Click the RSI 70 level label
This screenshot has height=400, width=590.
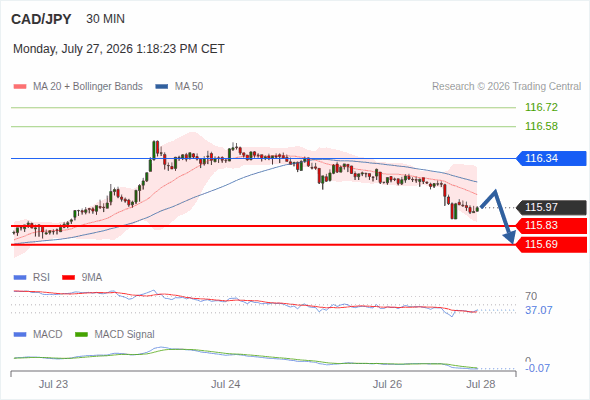tap(531, 297)
